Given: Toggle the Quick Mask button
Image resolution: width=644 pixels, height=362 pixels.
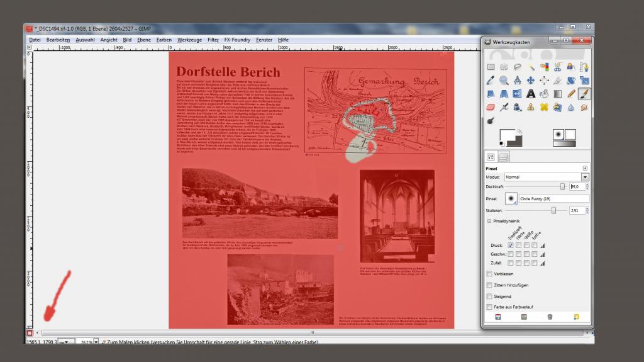Looking at the screenshot, I should tap(30, 333).
